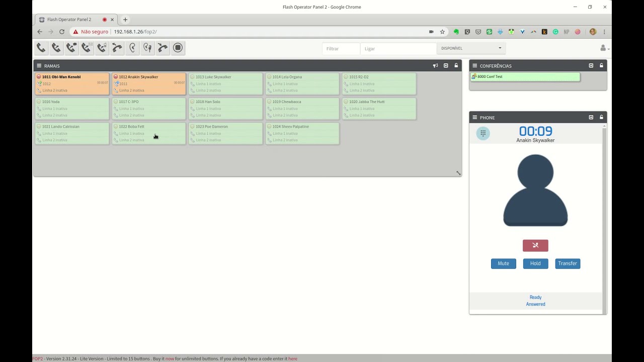Screen dimensions: 644x362
Task: Select extension 1016 Yoda
Action: tap(72, 109)
